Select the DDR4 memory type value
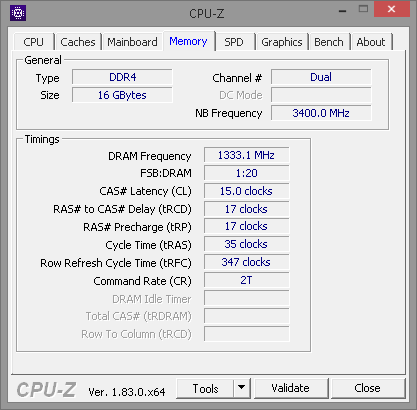This screenshot has width=417, height=410. pyautogui.click(x=122, y=77)
